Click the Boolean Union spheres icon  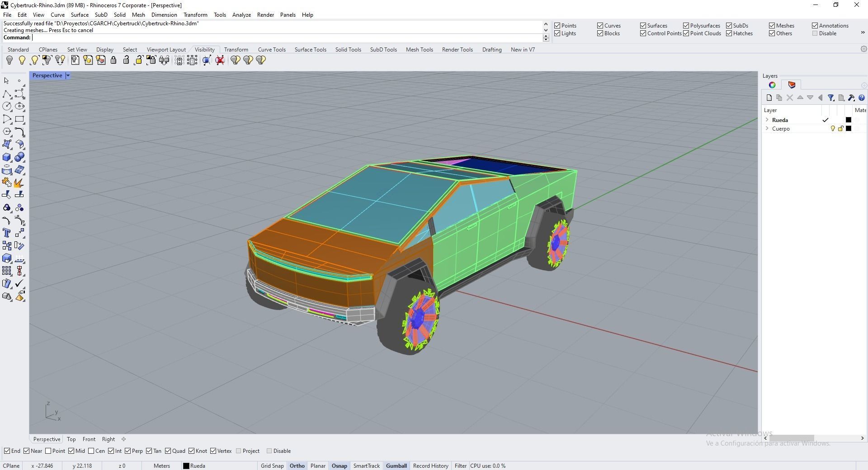[19, 157]
